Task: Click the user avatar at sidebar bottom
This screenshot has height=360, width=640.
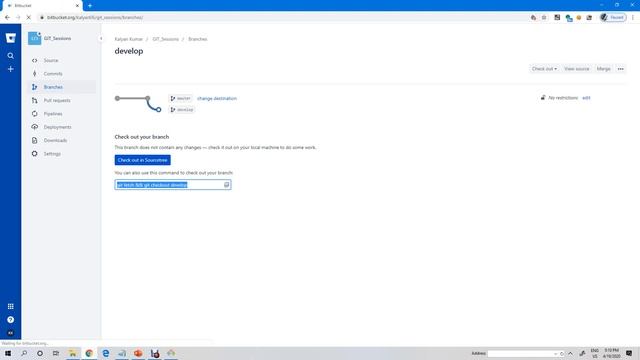Action: tap(11, 333)
